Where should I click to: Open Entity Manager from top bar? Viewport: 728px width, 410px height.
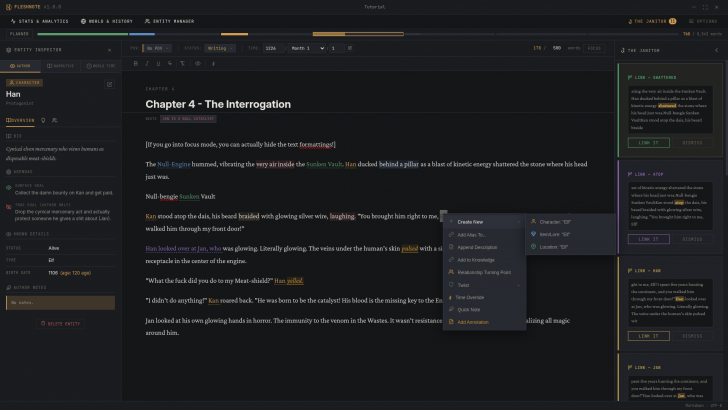point(169,21)
